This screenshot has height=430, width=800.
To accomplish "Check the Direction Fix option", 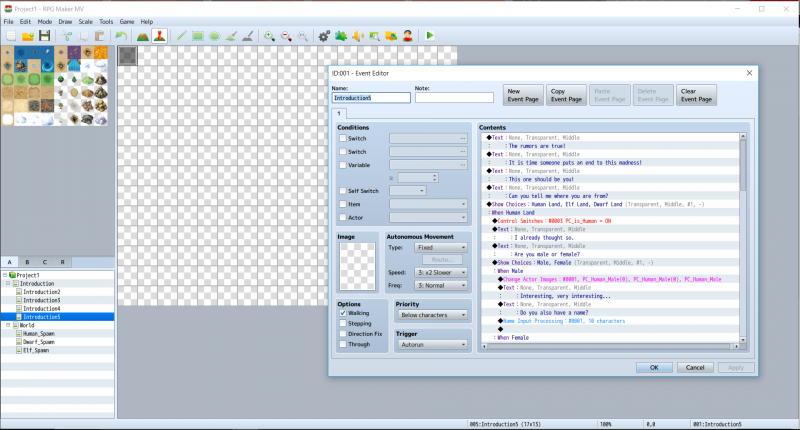I will pos(343,334).
